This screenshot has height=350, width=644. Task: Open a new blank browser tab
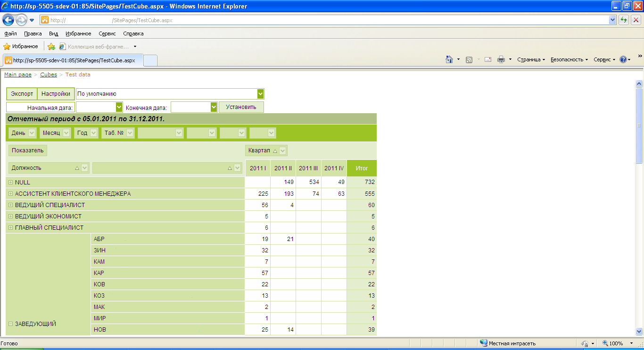pyautogui.click(x=150, y=60)
